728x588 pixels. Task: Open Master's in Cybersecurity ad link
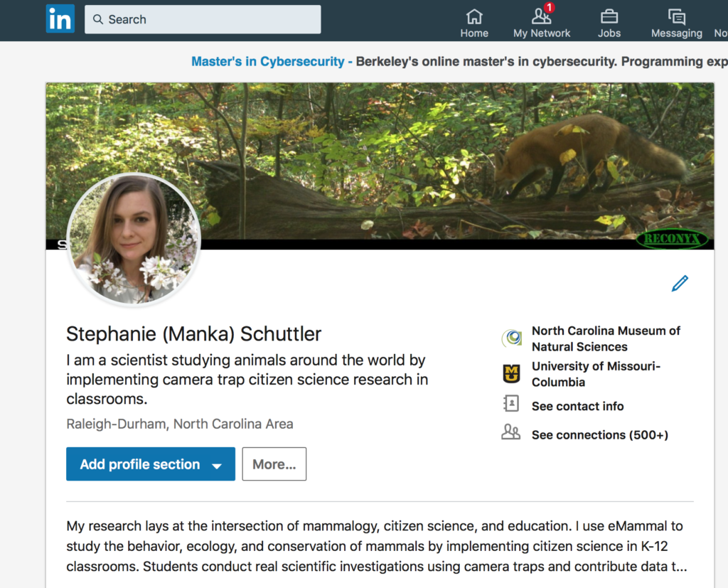pyautogui.click(x=268, y=61)
